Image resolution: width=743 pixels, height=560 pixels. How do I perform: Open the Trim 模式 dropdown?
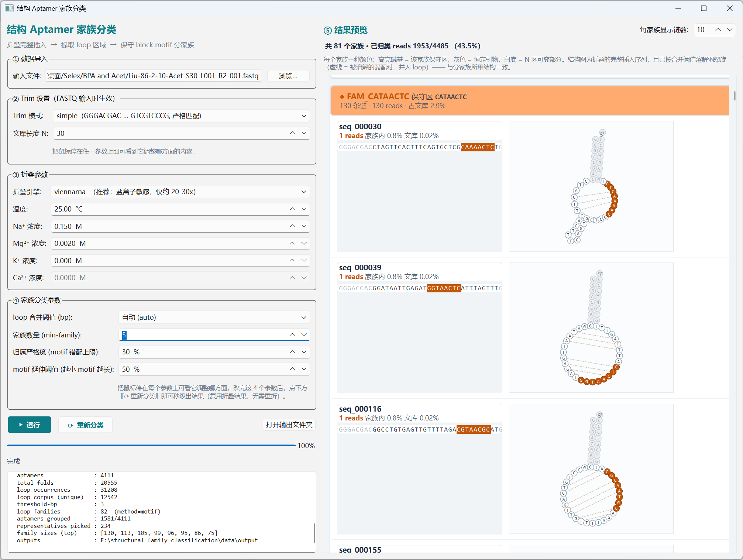pyautogui.click(x=181, y=116)
